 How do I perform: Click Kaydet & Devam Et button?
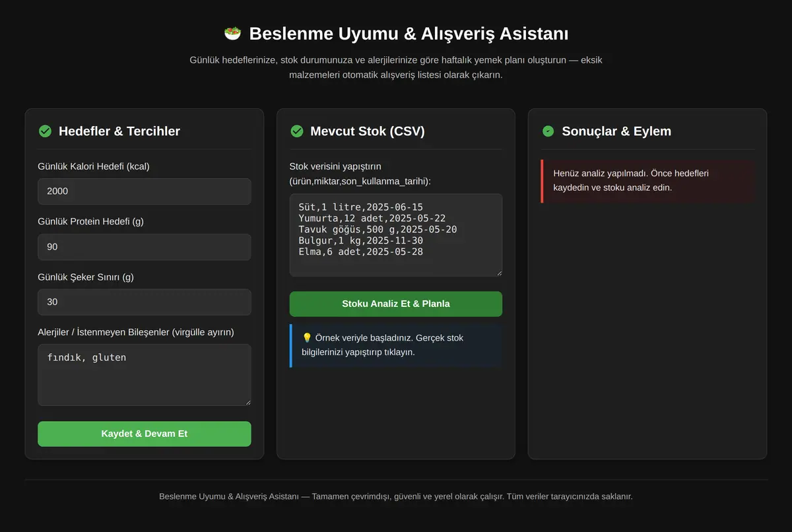(x=145, y=434)
